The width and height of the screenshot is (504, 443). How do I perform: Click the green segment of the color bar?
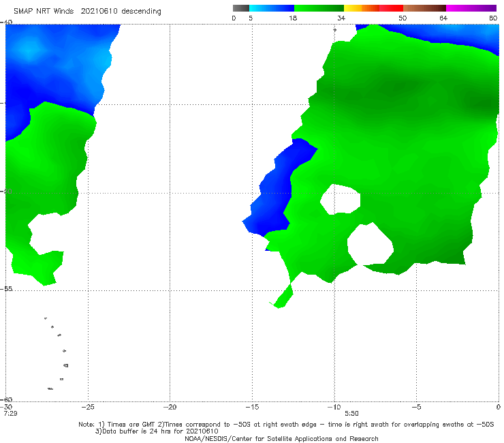319,8
